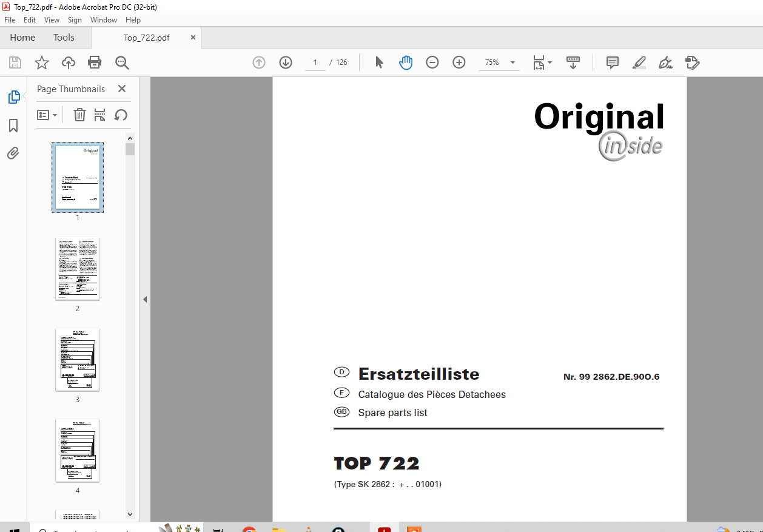Select page 3 thumbnail
The image size is (763, 532).
pos(78,359)
